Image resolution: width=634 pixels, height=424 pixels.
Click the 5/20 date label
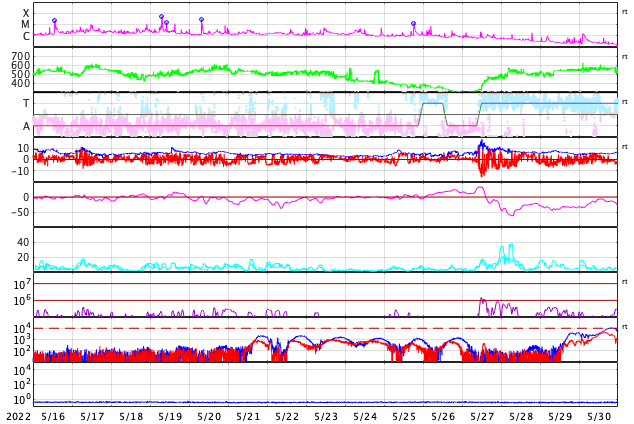(209, 417)
